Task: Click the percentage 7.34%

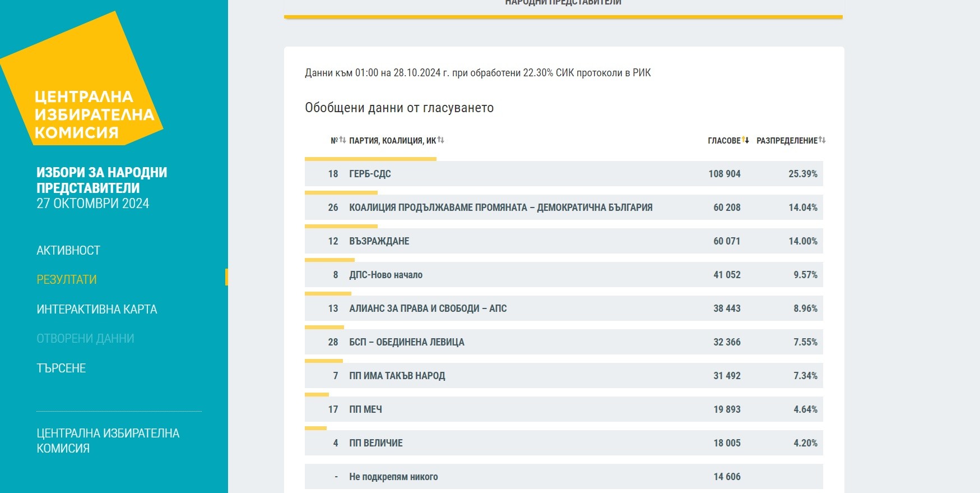Action: point(805,376)
